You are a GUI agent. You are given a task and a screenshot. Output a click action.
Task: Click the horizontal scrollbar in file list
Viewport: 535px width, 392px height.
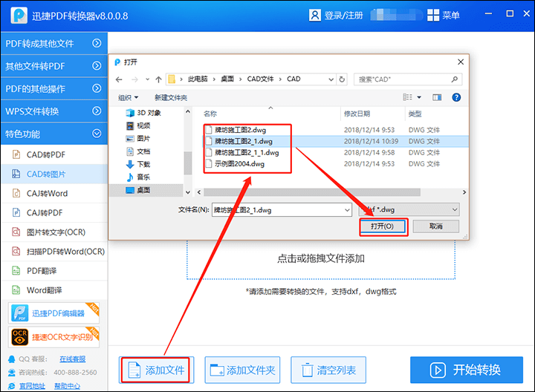(312, 192)
